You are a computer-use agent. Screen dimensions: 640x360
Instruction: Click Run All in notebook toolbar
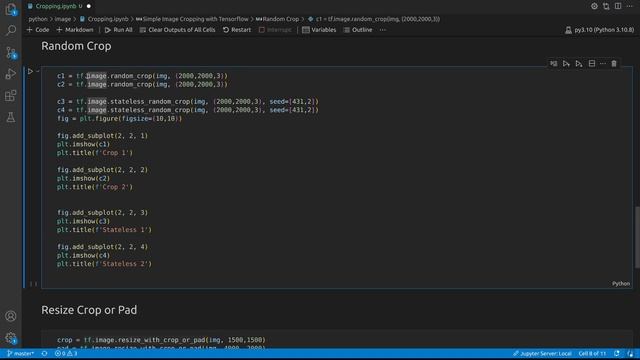[118, 30]
